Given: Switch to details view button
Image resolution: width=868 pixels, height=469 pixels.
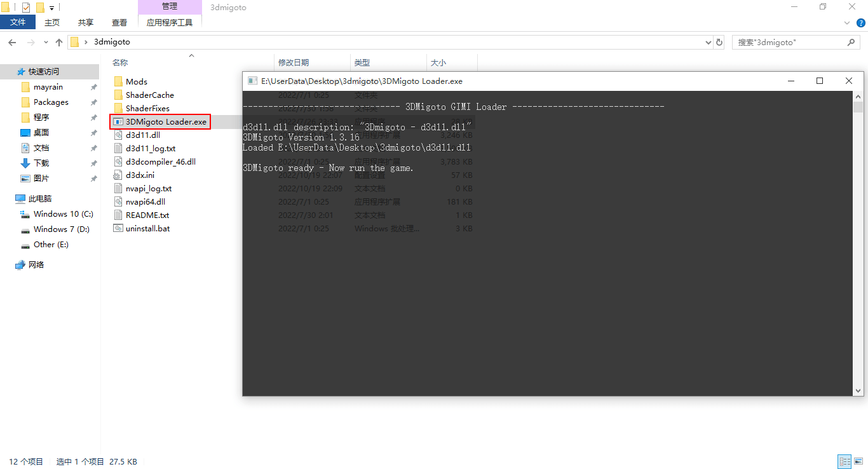Looking at the screenshot, I should [845, 462].
